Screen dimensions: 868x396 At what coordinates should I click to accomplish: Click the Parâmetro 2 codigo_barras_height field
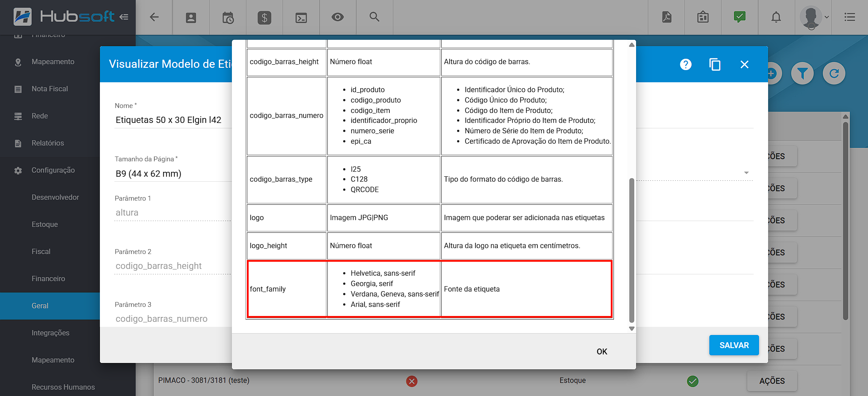[x=173, y=266]
